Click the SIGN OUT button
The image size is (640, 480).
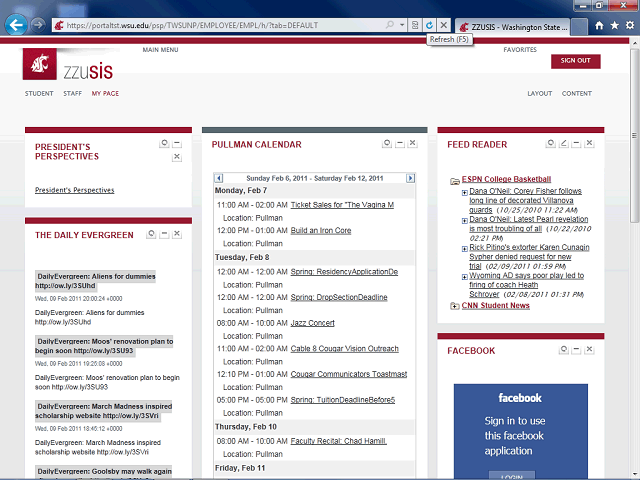(x=576, y=61)
